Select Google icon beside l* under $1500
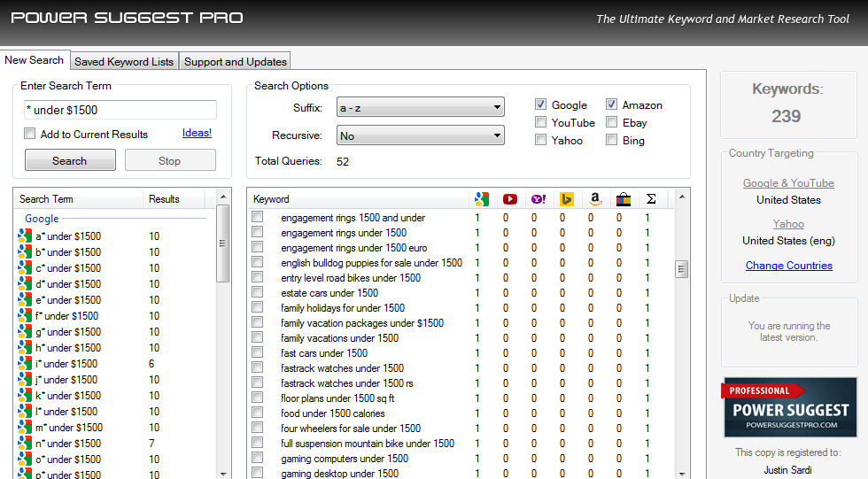868x479 pixels. (25, 412)
